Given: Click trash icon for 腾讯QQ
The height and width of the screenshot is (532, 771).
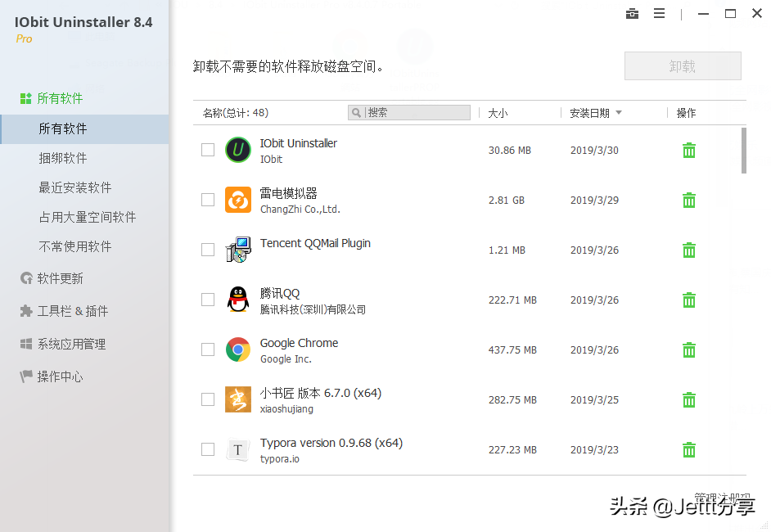Looking at the screenshot, I should point(689,300).
